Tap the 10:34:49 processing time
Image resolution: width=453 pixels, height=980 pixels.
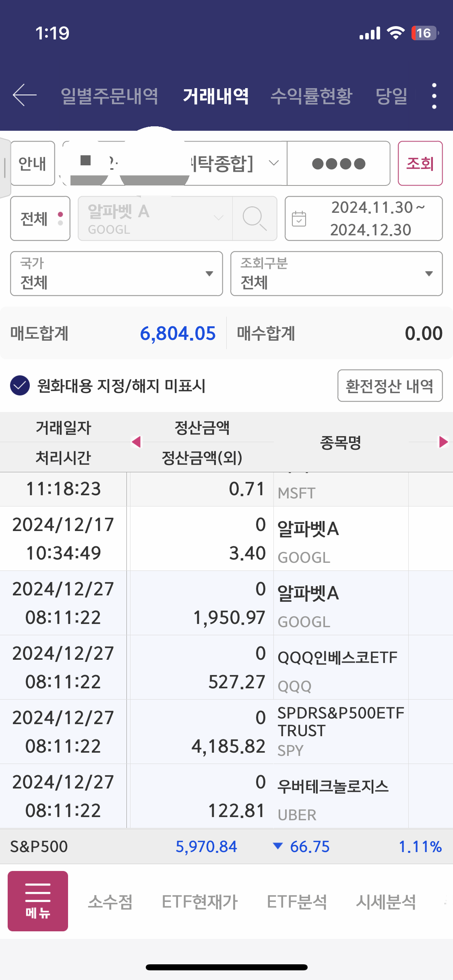(x=63, y=553)
